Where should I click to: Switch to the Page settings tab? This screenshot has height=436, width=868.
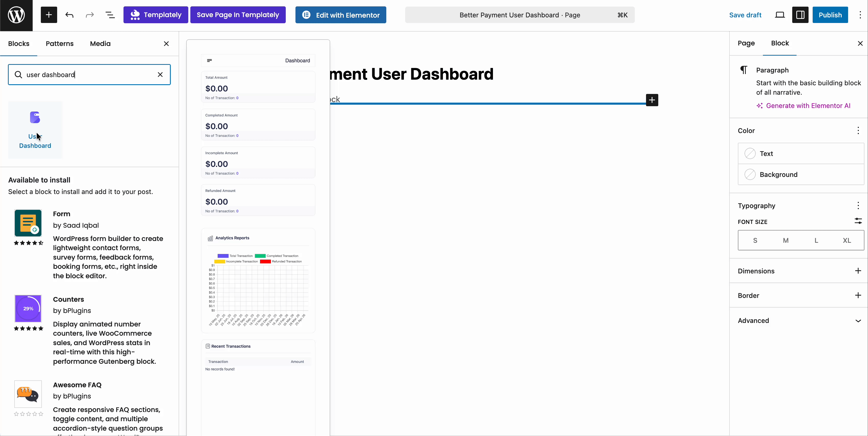(746, 43)
